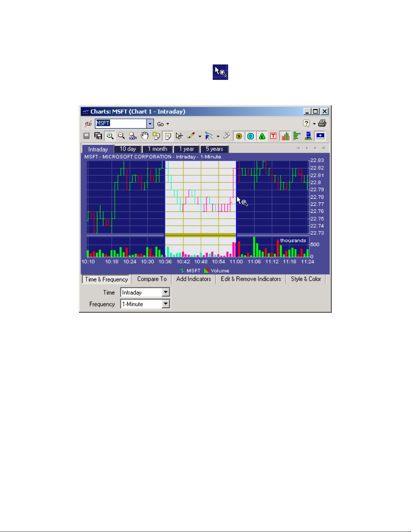Toggle the yellow S splits marker

(239, 136)
